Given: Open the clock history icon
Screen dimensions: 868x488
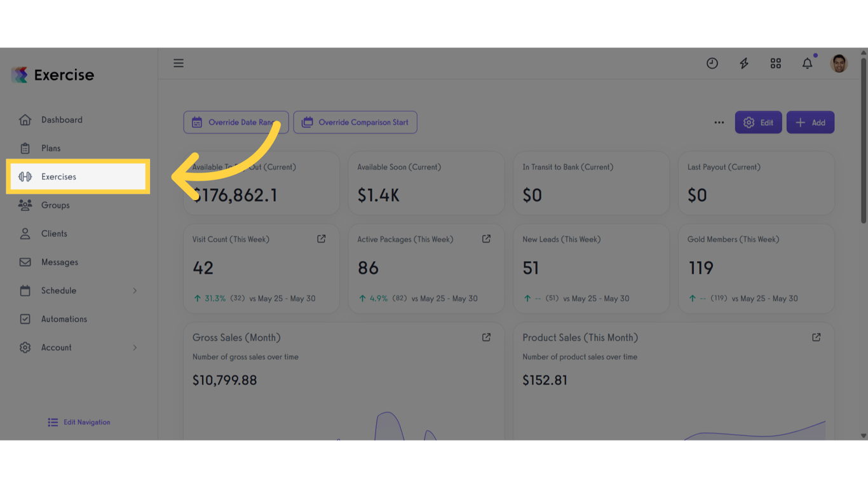Looking at the screenshot, I should [x=712, y=63].
